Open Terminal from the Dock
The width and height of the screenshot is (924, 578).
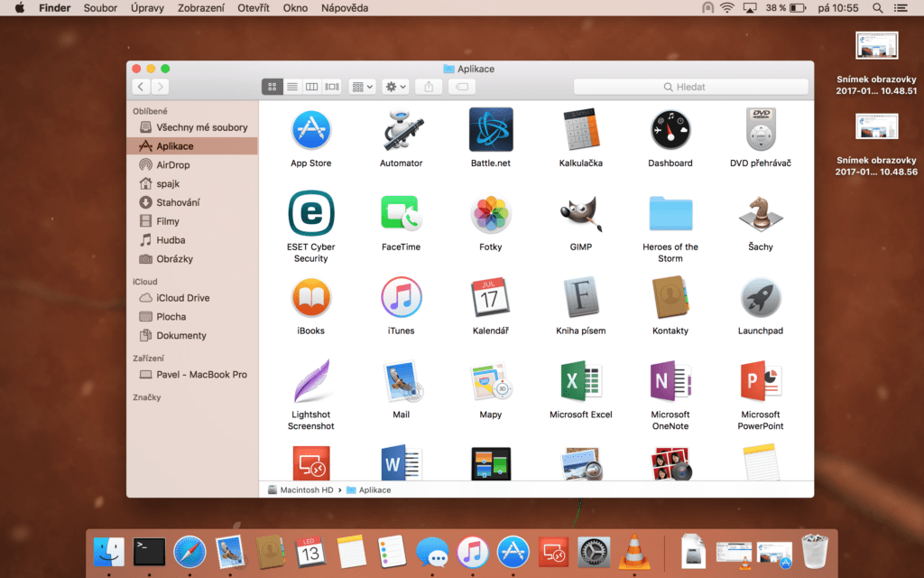coord(149,553)
